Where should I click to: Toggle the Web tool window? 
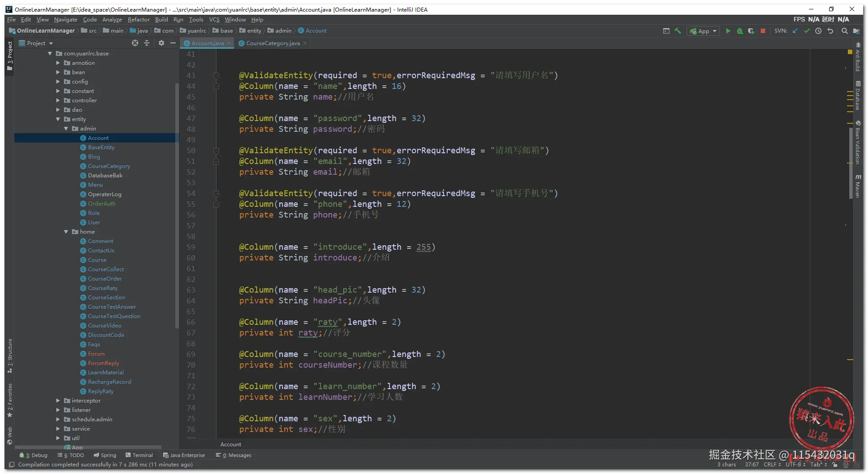pos(10,436)
